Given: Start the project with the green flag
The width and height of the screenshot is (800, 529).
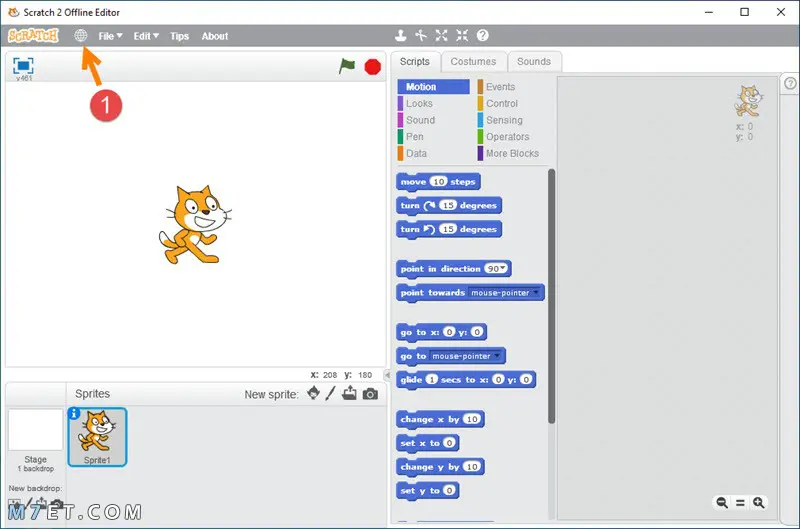Looking at the screenshot, I should [x=347, y=66].
